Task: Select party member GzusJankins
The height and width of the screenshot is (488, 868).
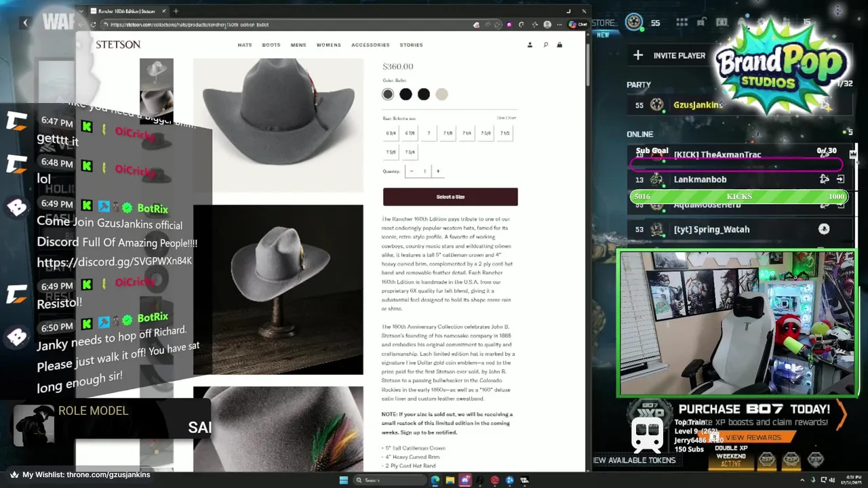Action: point(698,105)
